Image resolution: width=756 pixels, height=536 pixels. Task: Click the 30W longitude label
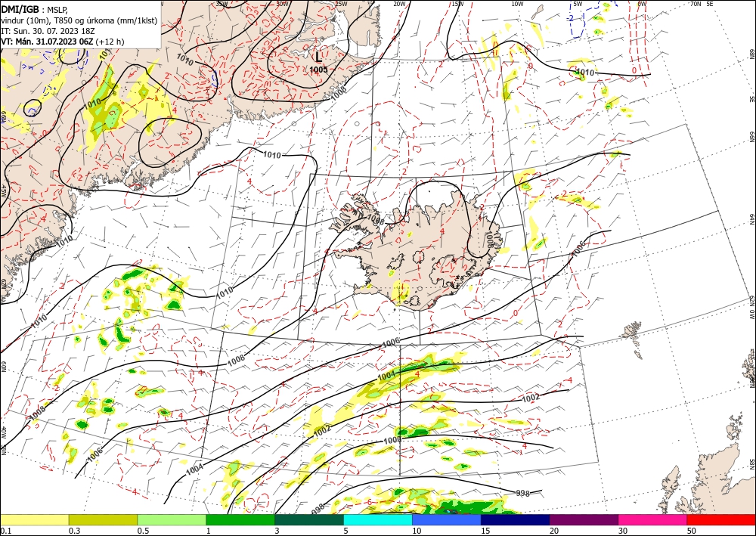[x=282, y=4]
